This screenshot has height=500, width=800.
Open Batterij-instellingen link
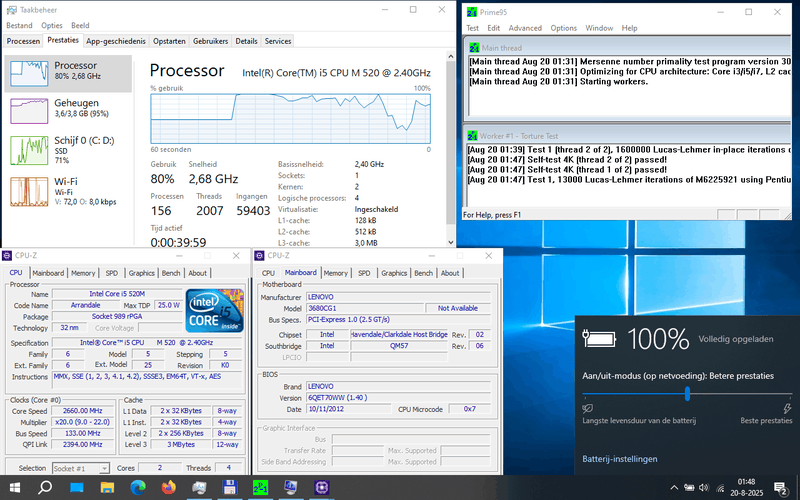click(x=619, y=459)
